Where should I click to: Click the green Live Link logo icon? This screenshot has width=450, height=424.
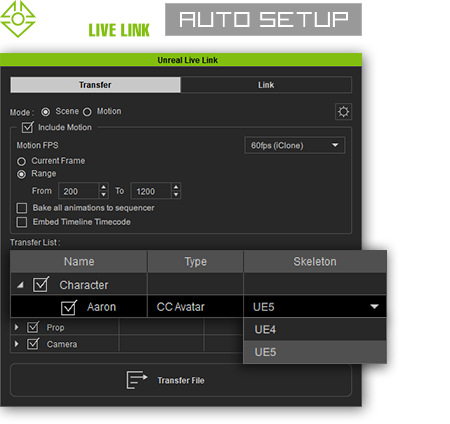pos(17,19)
